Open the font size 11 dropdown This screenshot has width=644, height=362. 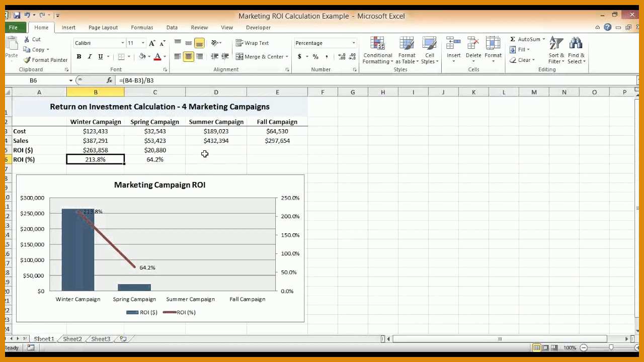tap(143, 43)
